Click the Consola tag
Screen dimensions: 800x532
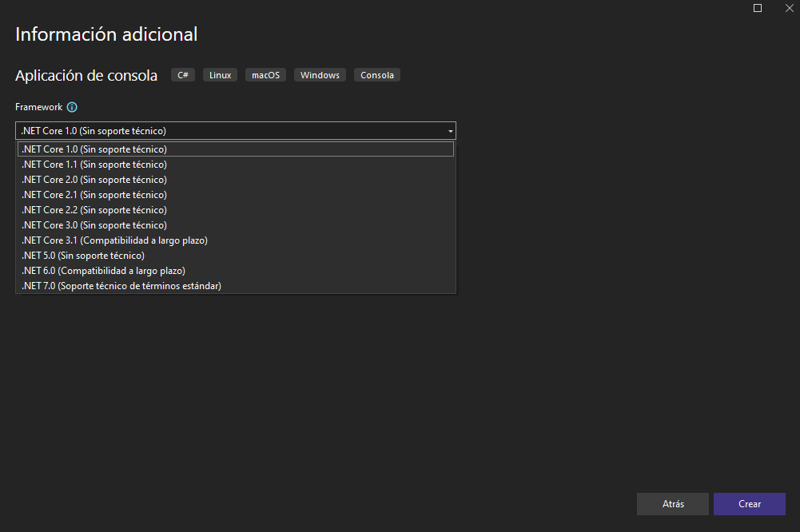click(x=377, y=75)
